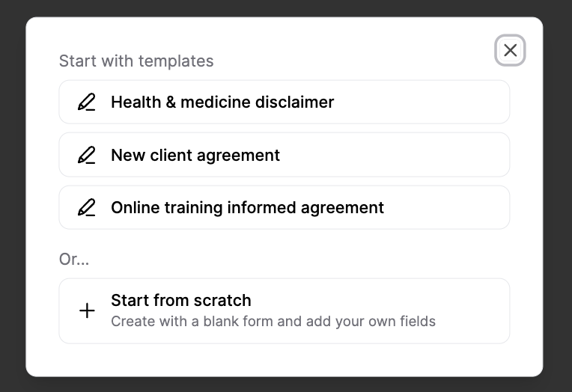Click the pen icon beside Online training informed agreement
The height and width of the screenshot is (392, 572).
click(87, 208)
